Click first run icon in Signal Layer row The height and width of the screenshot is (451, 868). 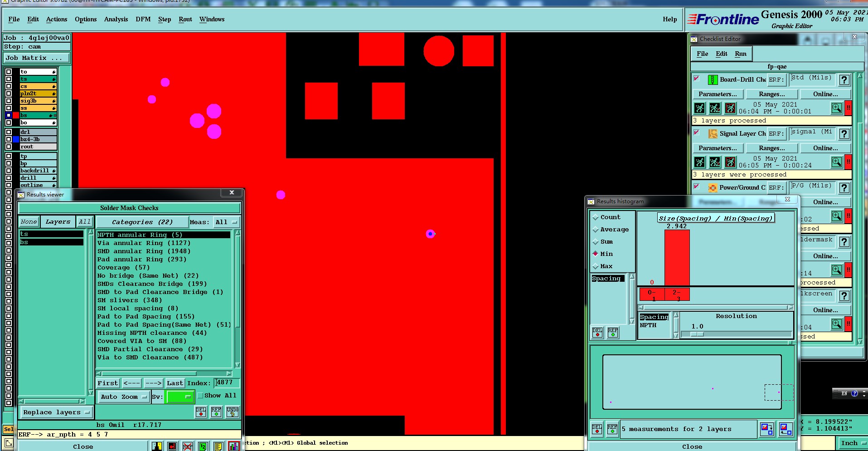(700, 162)
